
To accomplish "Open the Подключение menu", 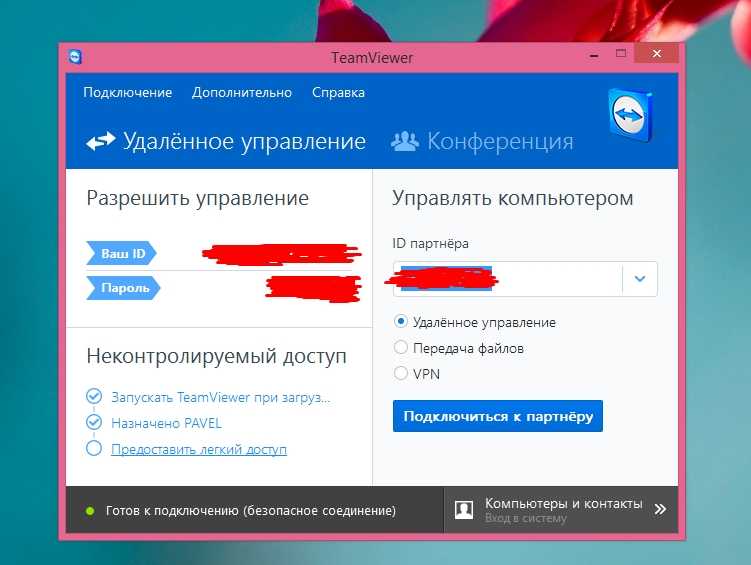I will [127, 92].
